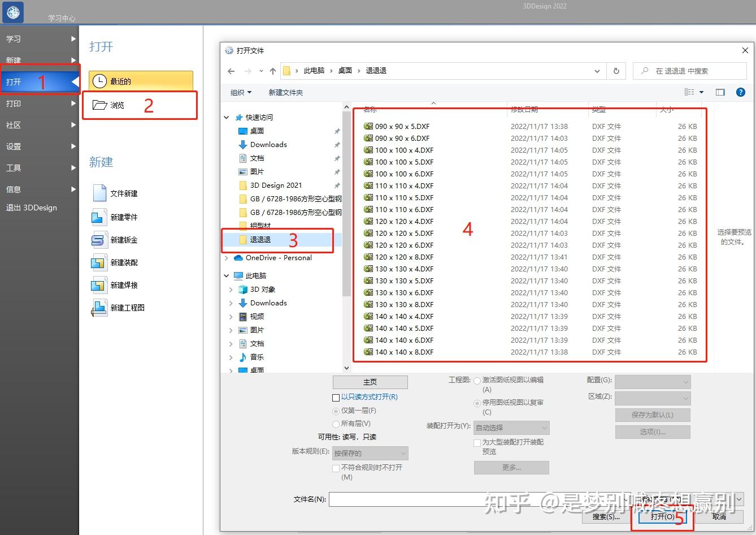Click the 新建钣金 (New Sheet Metal) icon
Screen dimensions: 756x535
click(99, 239)
